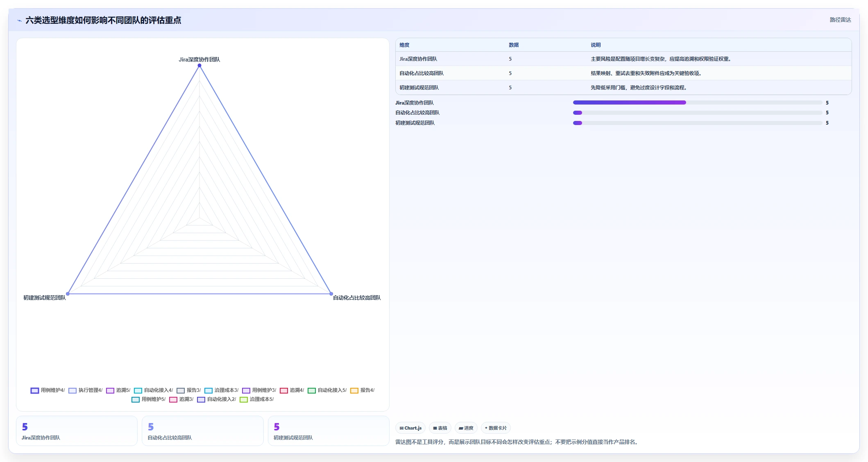Click the radar axis label Jira深度协作团队
The image size is (868, 462).
[x=199, y=59]
